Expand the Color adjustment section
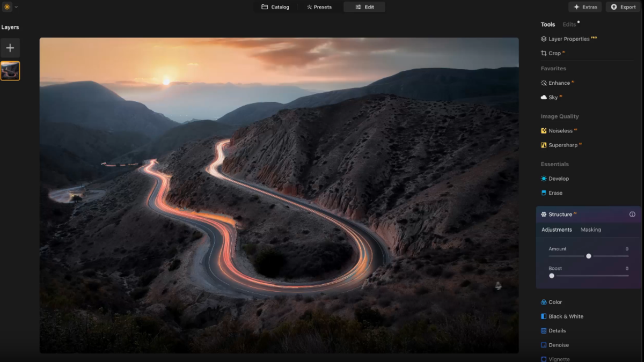 pyautogui.click(x=555, y=302)
